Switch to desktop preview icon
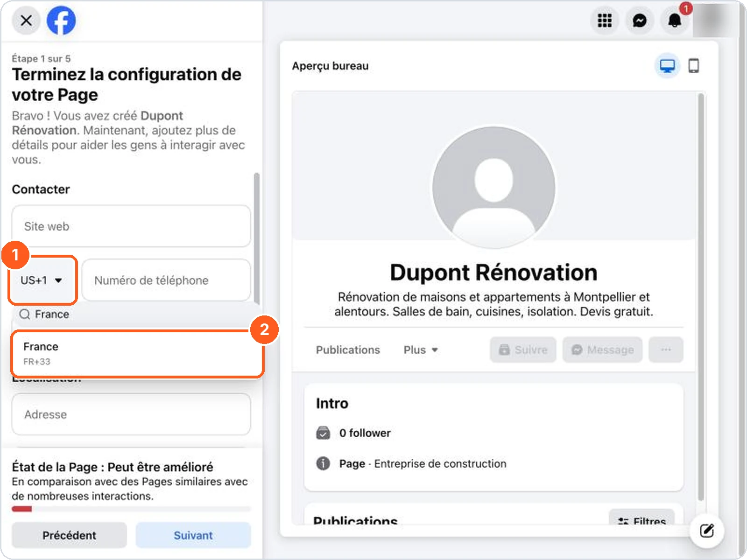This screenshot has width=747, height=560. pos(667,66)
